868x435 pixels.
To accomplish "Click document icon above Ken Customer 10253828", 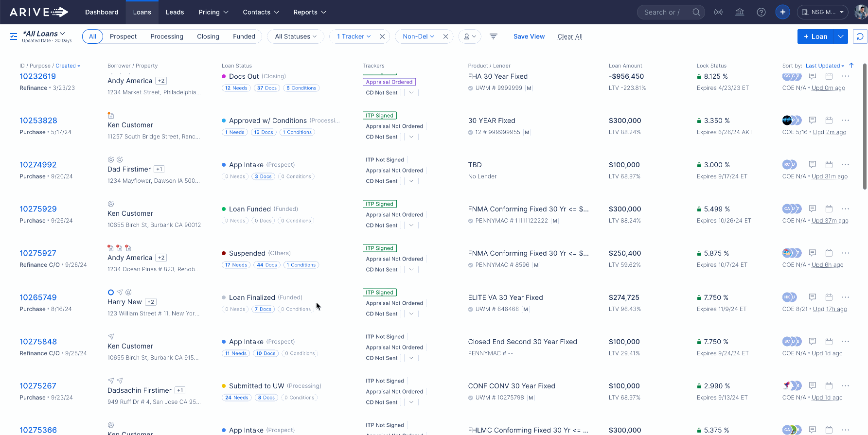I will tap(111, 115).
